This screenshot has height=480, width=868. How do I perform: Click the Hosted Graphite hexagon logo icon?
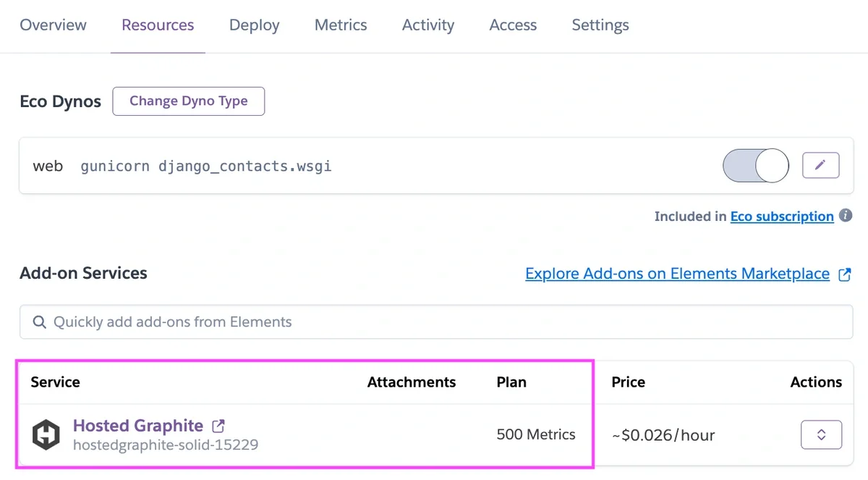(x=46, y=434)
